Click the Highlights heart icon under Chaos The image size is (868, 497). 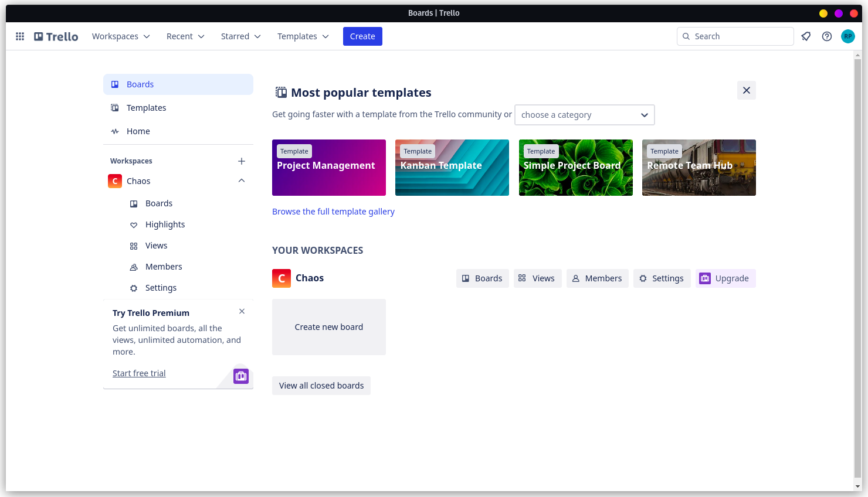pos(134,224)
